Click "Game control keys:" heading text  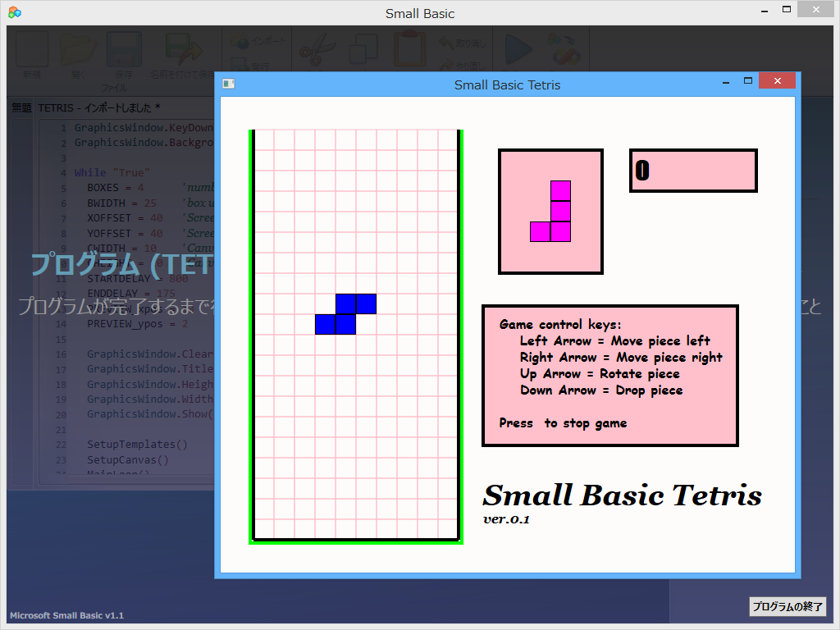pos(560,325)
